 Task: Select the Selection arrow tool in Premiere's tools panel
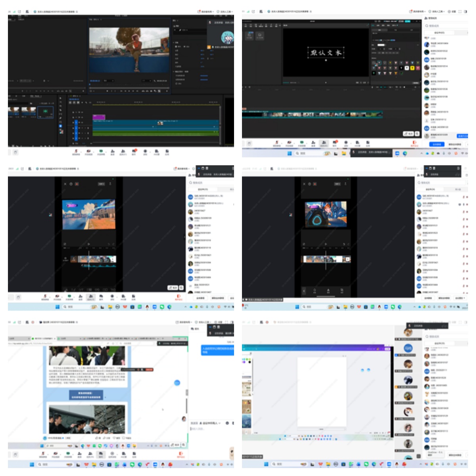point(61,97)
